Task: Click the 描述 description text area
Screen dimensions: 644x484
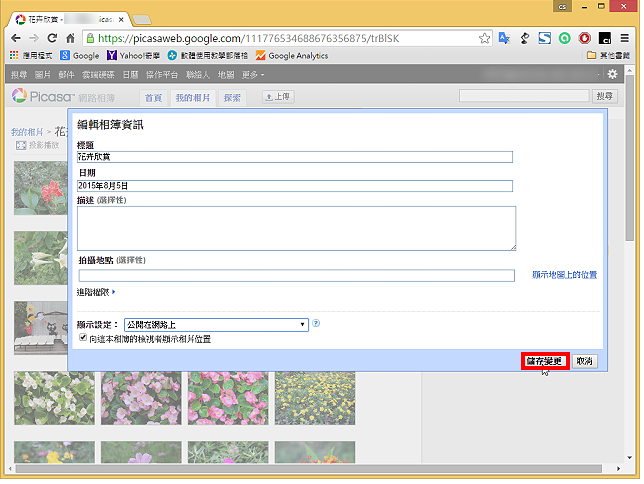Action: (x=297, y=228)
